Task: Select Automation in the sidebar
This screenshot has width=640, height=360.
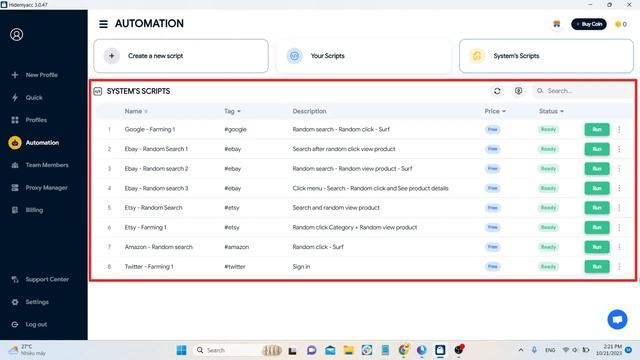Action: pos(34,143)
